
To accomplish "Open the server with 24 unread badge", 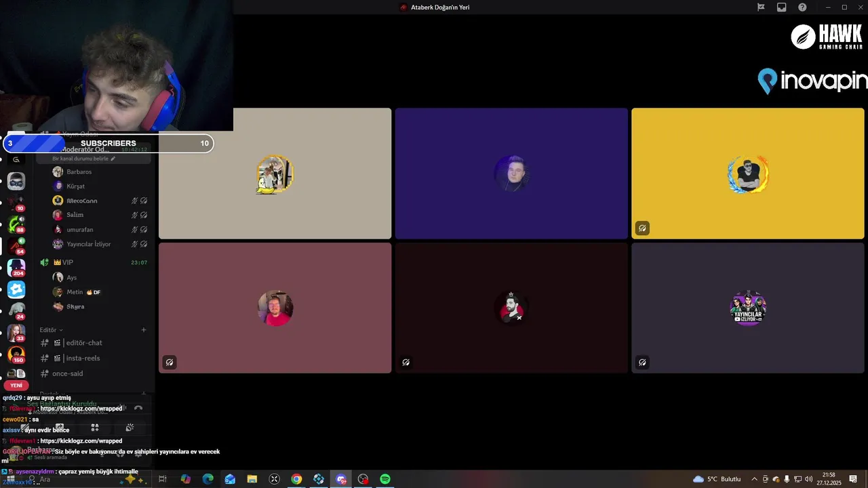I will tap(16, 311).
